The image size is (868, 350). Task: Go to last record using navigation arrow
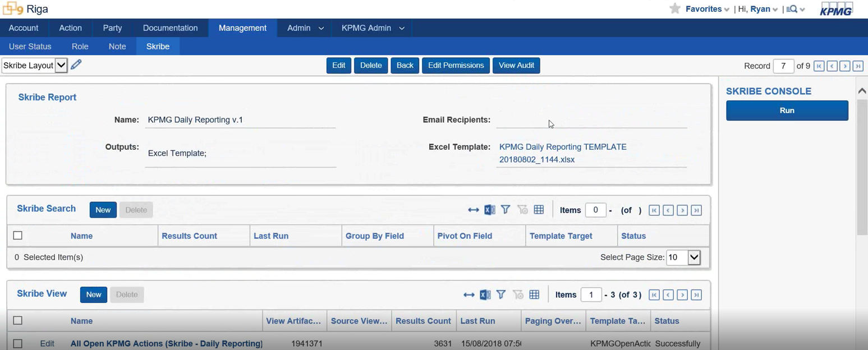coord(857,66)
